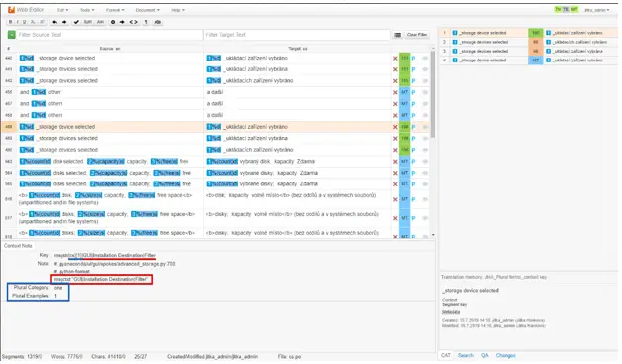
Task: Redo the edit with the right curved arrow
Action: [64, 22]
